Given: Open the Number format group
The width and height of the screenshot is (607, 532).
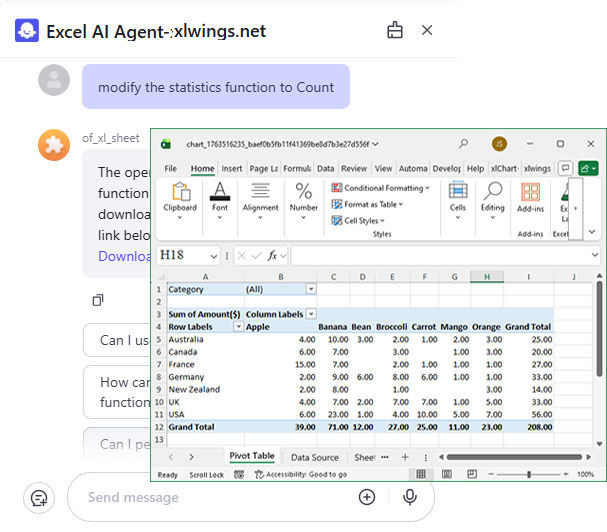Looking at the screenshot, I should 304,201.
